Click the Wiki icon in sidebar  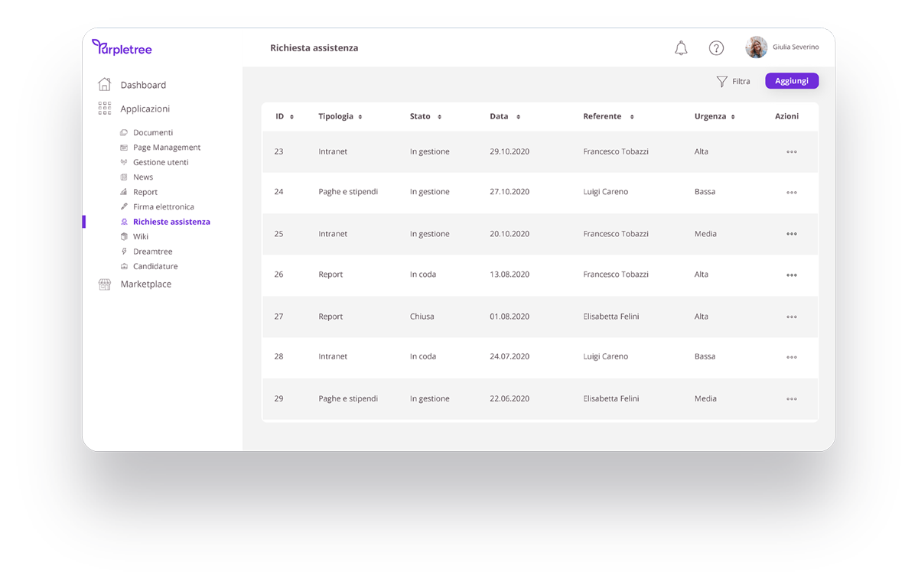[x=124, y=236]
